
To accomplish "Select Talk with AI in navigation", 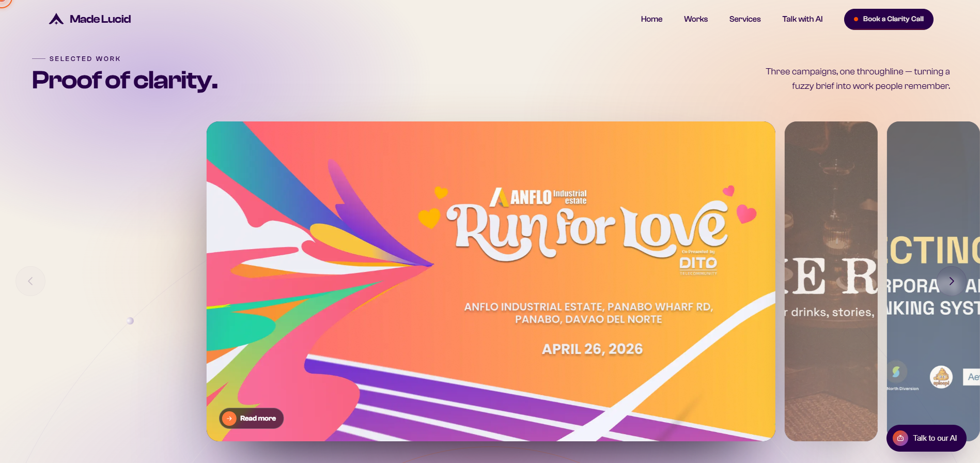I will pyautogui.click(x=802, y=19).
